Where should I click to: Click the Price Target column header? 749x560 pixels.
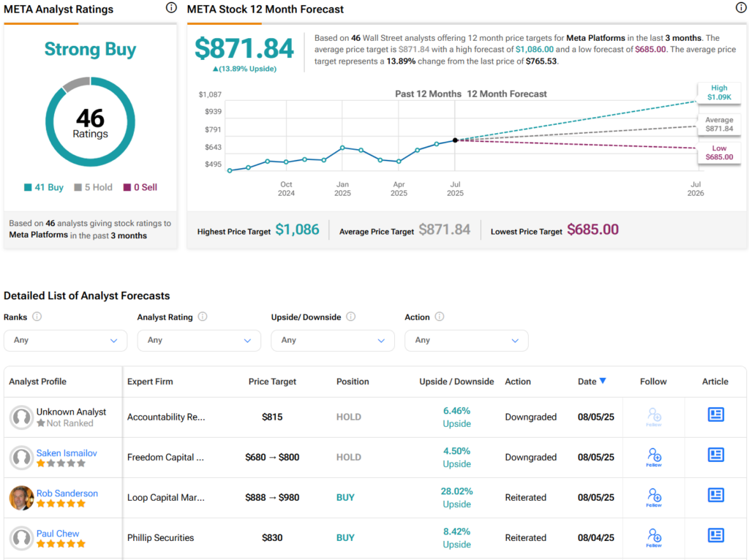[x=272, y=382]
